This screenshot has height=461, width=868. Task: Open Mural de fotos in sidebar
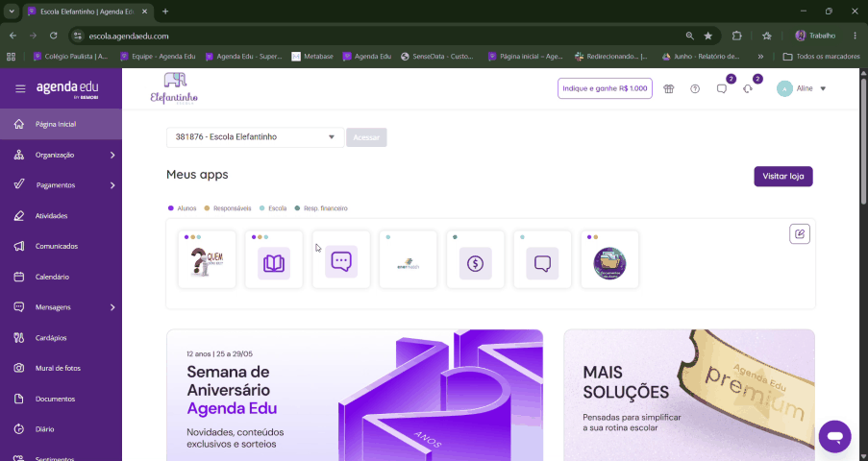tap(61, 368)
